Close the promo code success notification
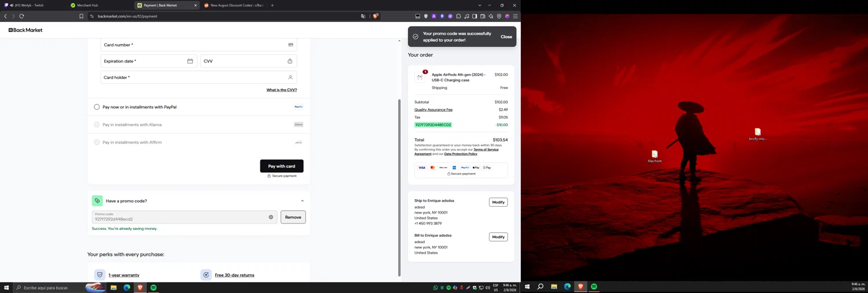 tap(506, 37)
